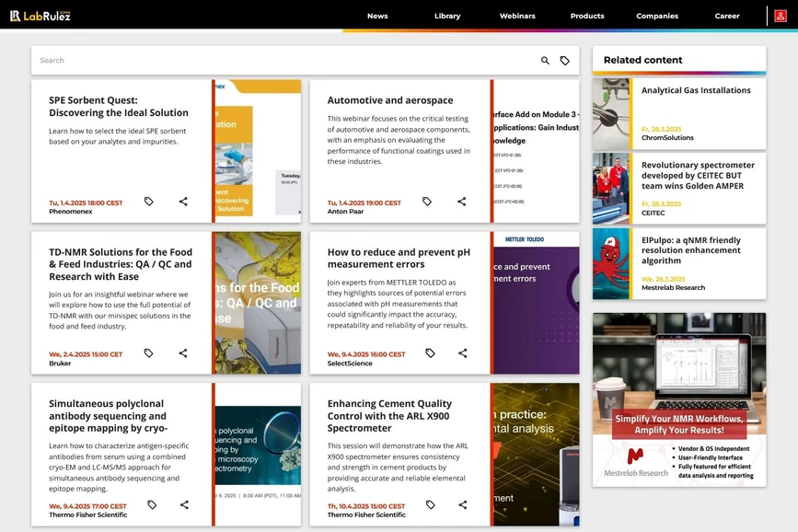The width and height of the screenshot is (798, 532).
Task: Click ElPulpo octopus thumbnail
Action: [x=611, y=263]
